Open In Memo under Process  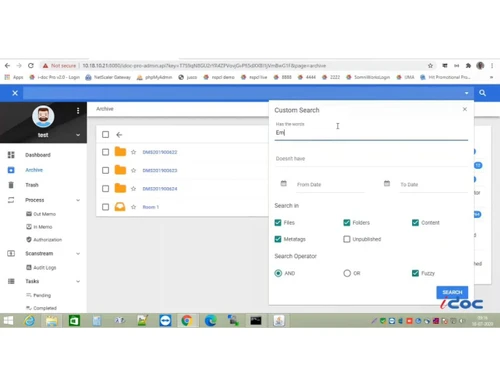pos(43,227)
